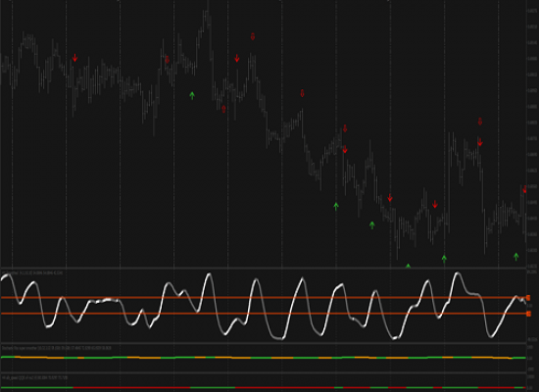Select the leftmost green buy arrow
Screen dimensions: 539x392
(x=192, y=96)
